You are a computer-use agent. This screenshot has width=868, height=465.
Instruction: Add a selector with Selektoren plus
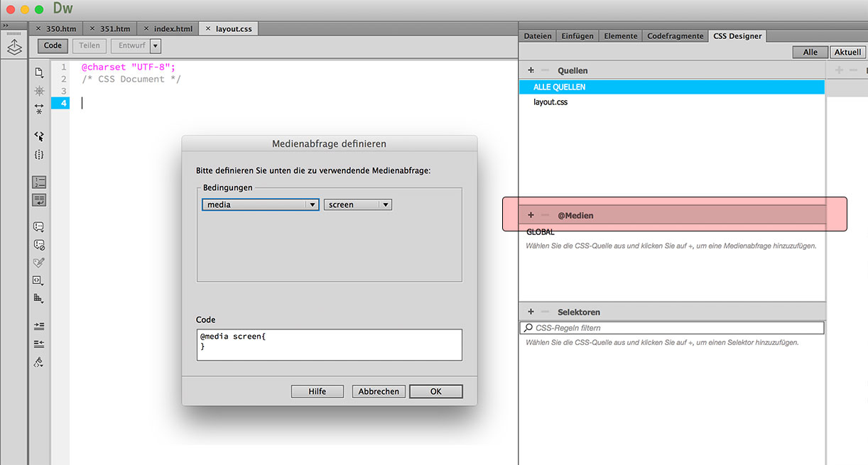(x=531, y=312)
